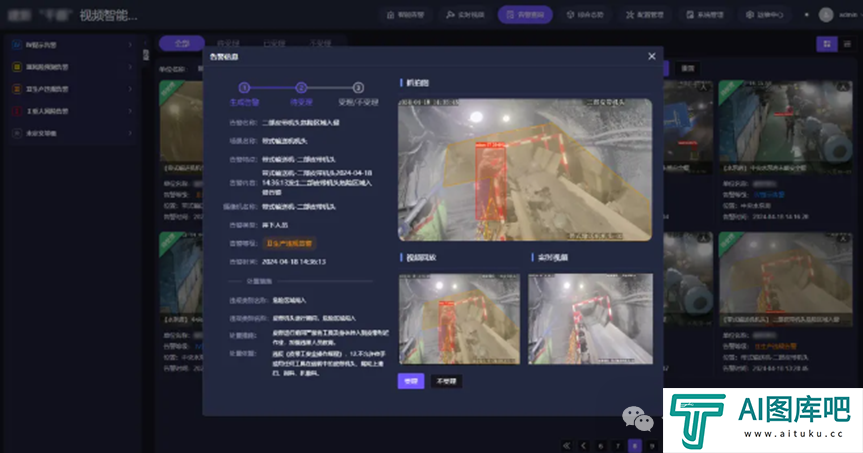This screenshot has width=863, height=453.
Task: Click the yellow level icon in sidebar
Action: coord(17,67)
